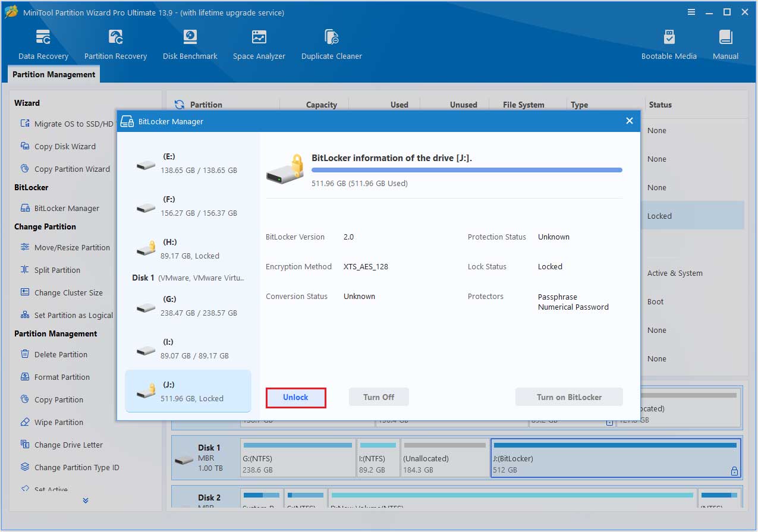Open BitLocker Manager in sidebar
The width and height of the screenshot is (758, 532).
click(60, 208)
